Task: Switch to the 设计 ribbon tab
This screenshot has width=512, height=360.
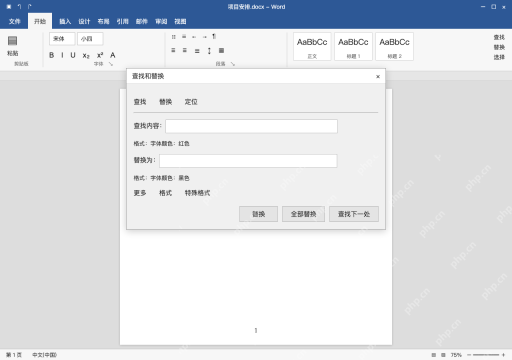Action: 84,21
